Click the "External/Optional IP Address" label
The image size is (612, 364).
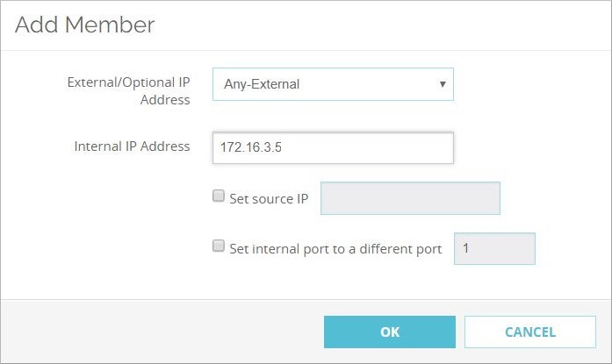point(129,91)
